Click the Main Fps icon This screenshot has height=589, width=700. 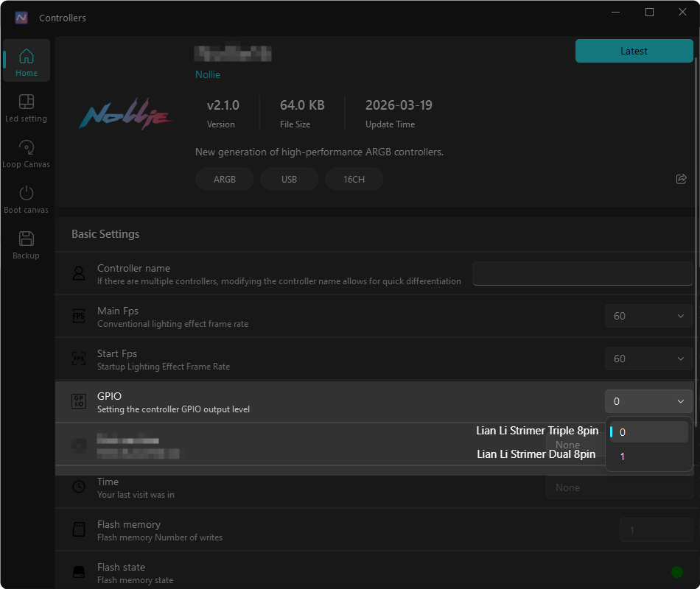[79, 316]
